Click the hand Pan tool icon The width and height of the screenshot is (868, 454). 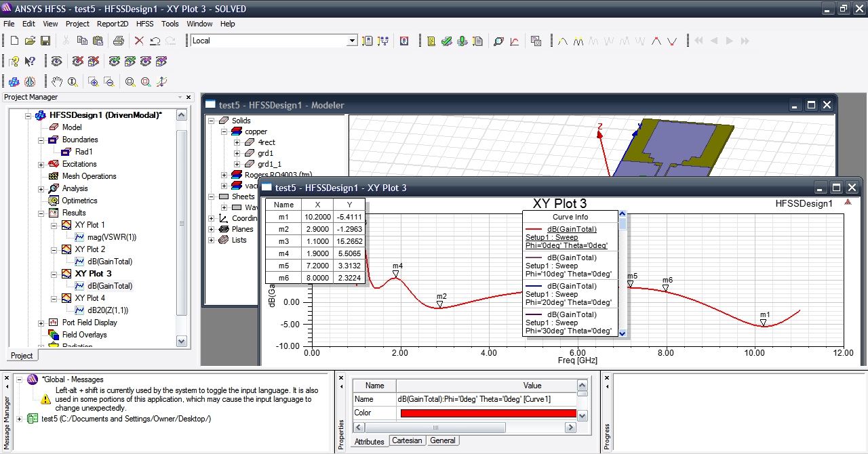point(57,82)
